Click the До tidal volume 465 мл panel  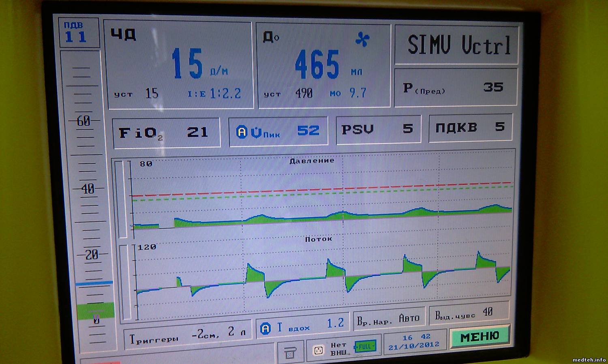[323, 66]
